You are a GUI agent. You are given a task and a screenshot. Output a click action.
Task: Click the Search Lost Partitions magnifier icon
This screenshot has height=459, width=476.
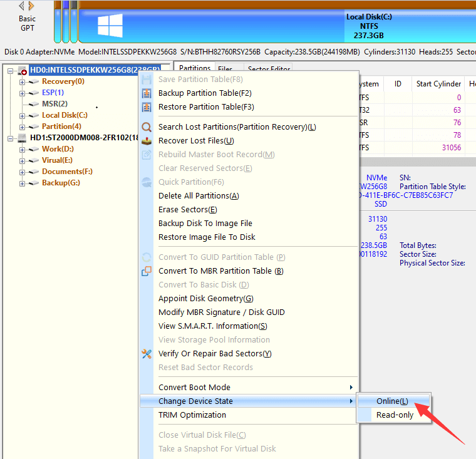point(147,127)
